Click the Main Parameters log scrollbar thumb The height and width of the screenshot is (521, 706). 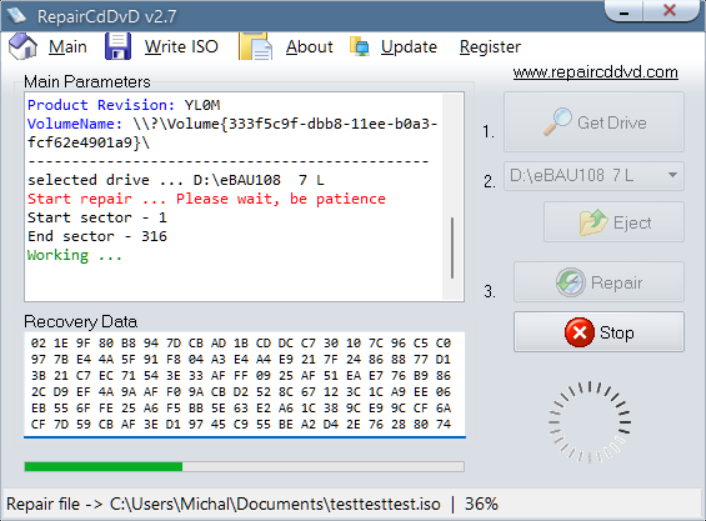point(452,248)
